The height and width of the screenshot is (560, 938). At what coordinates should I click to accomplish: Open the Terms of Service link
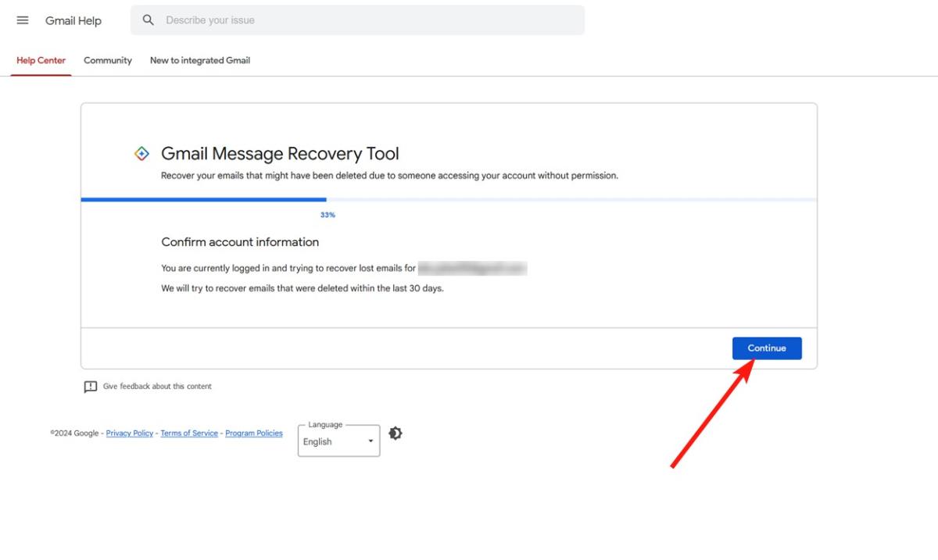click(188, 433)
